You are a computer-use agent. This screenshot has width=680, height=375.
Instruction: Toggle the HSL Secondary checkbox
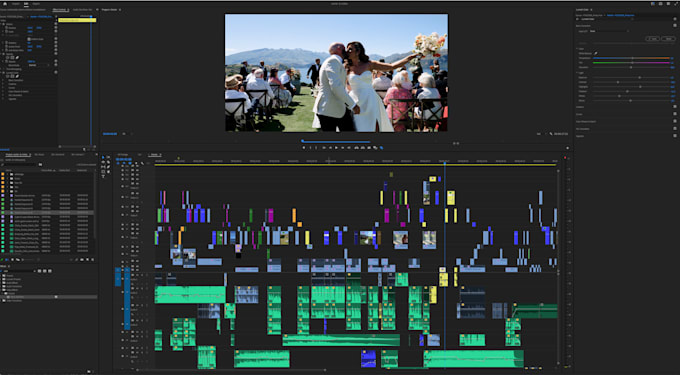pos(675,128)
